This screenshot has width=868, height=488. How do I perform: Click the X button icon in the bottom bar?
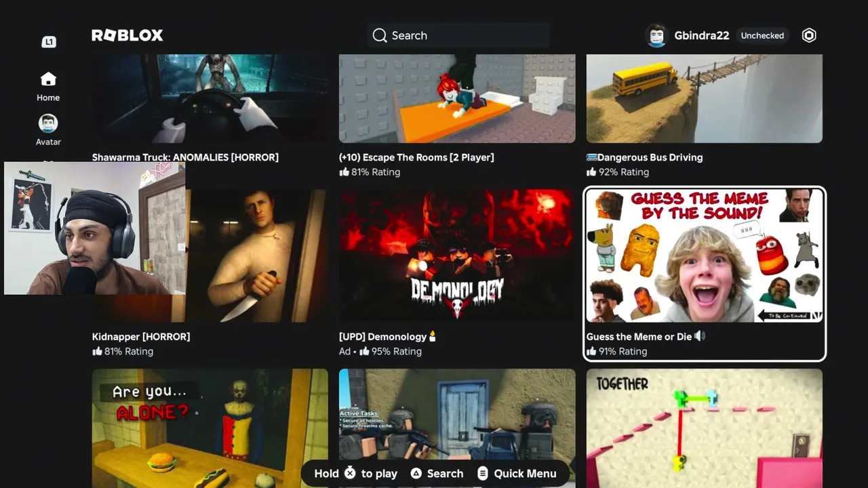pyautogui.click(x=350, y=473)
